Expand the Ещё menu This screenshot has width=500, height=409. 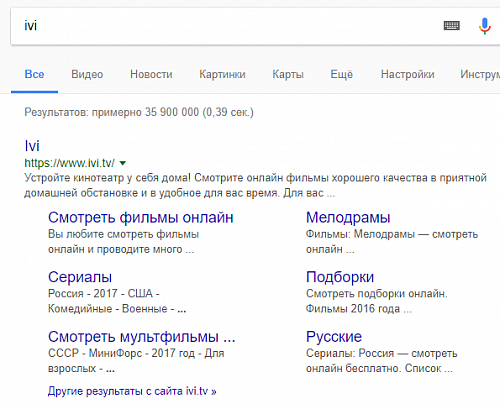click(342, 74)
